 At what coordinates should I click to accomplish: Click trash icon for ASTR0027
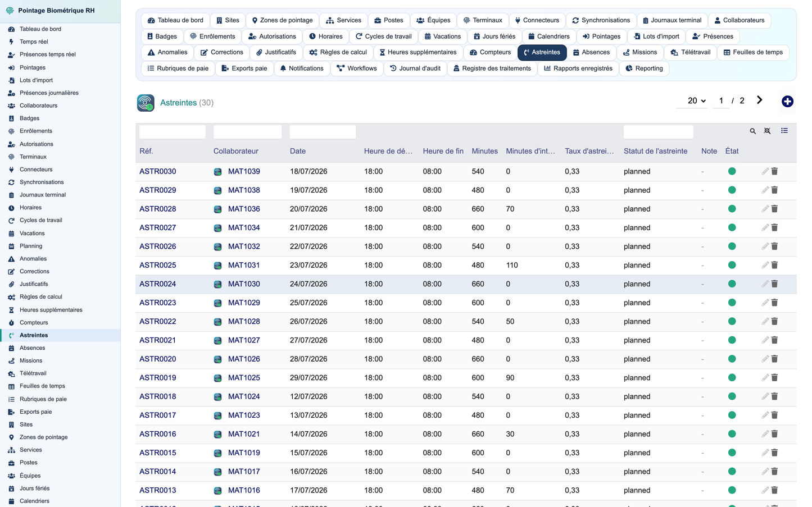[x=774, y=227]
